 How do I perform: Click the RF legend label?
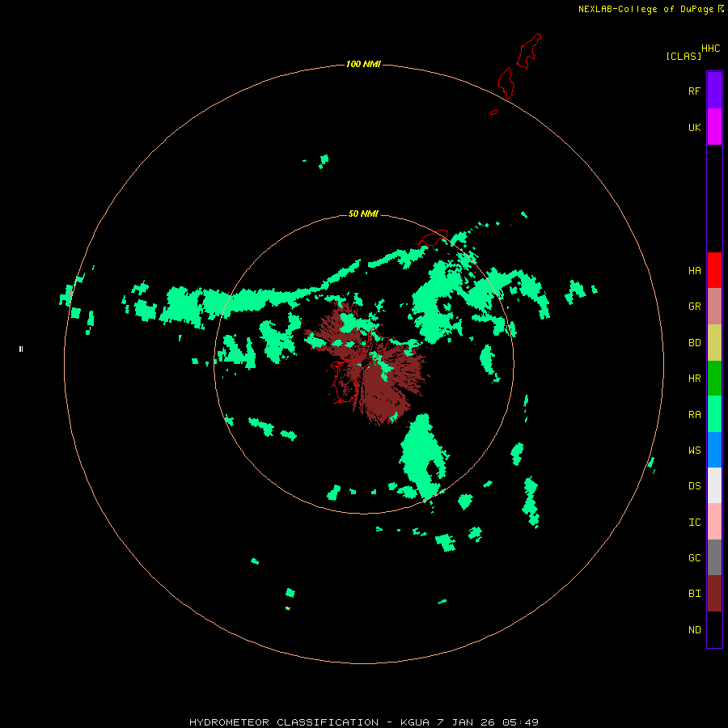694,91
